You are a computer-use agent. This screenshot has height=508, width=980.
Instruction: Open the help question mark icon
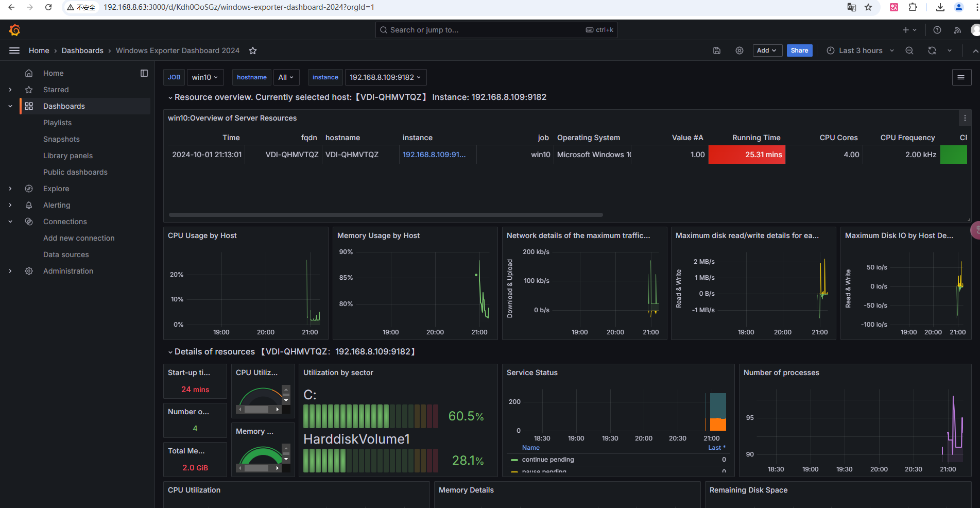[937, 30]
